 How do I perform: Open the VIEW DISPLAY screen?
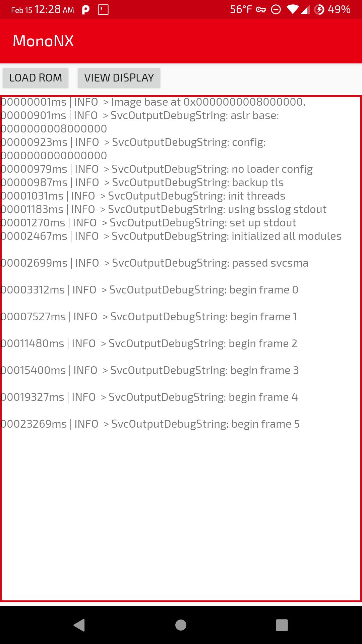119,78
